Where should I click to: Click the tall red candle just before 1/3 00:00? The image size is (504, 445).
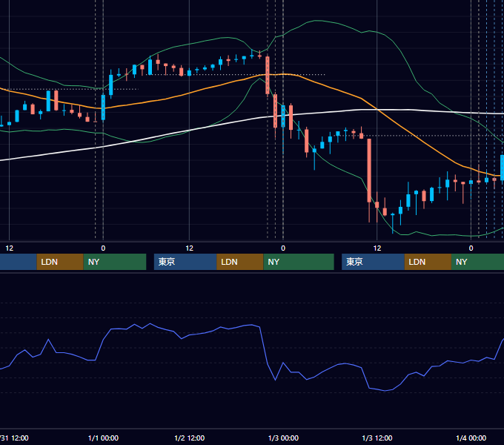coord(268,75)
